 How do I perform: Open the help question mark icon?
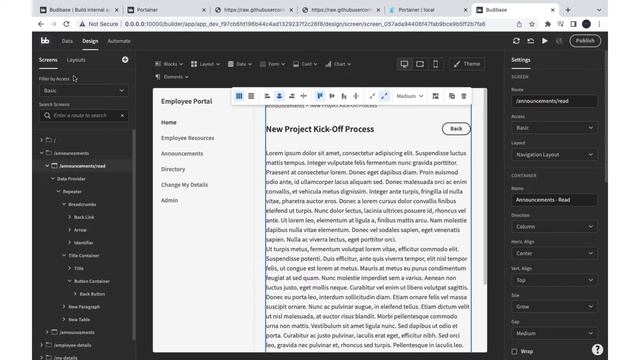(x=597, y=349)
